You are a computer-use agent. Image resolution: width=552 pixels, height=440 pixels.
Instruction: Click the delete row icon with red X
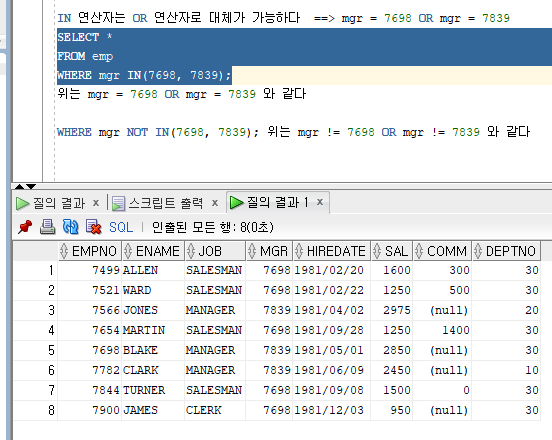[x=94, y=227]
